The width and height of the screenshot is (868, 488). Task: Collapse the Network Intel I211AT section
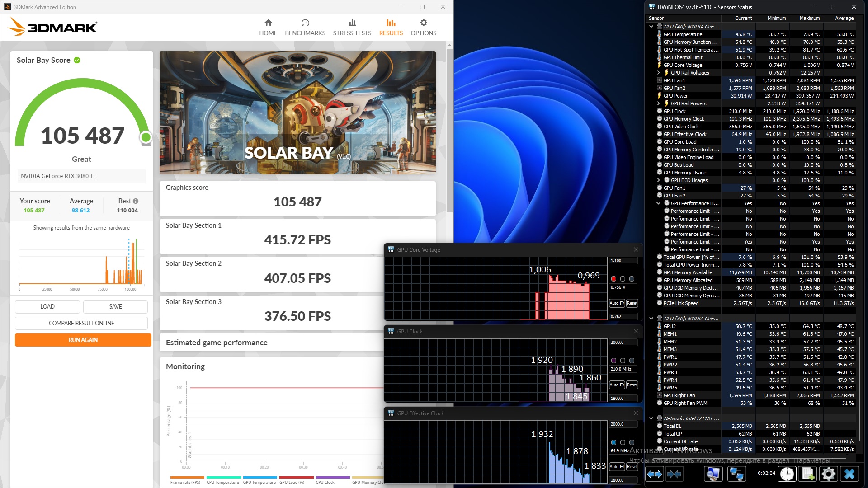pyautogui.click(x=651, y=418)
